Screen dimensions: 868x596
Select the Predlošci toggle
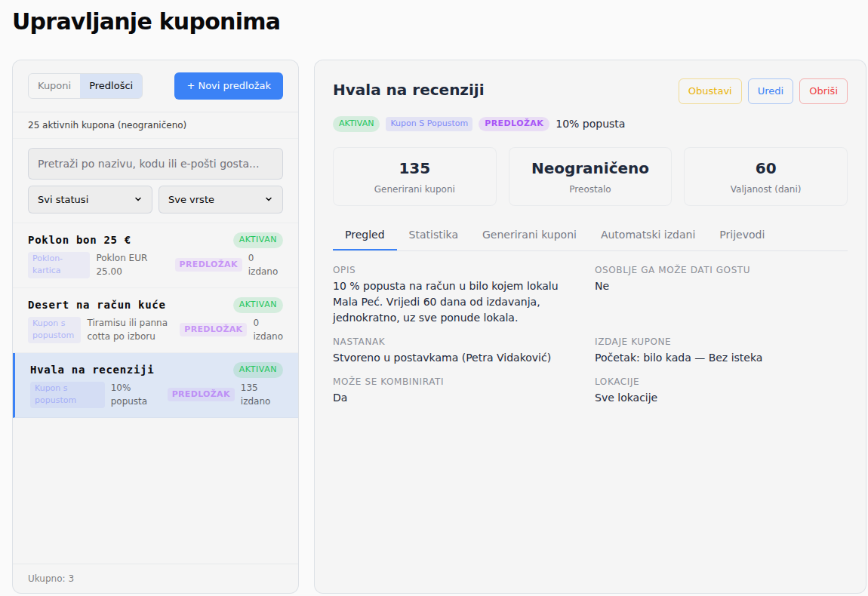(111, 86)
